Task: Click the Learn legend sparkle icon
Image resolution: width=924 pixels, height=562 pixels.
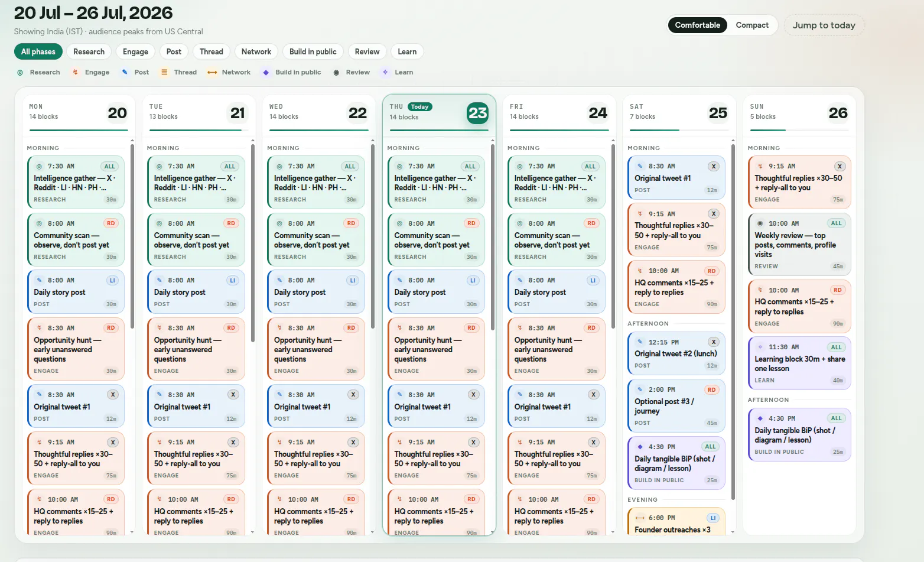Action: point(385,73)
